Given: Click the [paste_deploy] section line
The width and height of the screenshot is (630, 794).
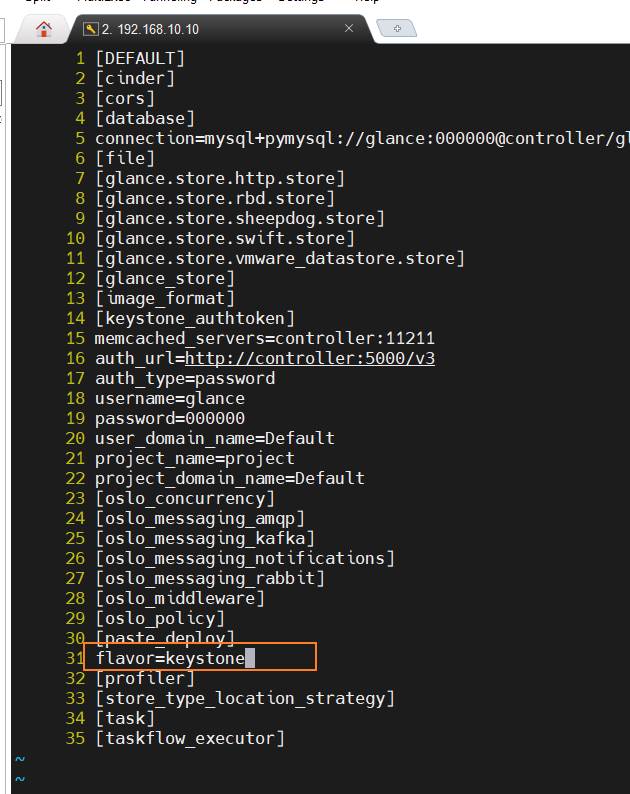Looking at the screenshot, I should [165, 638].
